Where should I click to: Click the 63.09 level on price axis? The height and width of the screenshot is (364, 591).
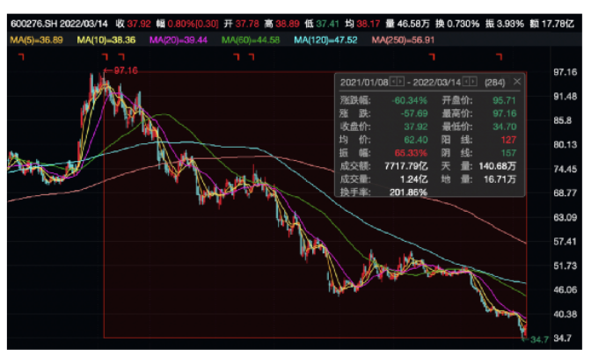(x=561, y=216)
